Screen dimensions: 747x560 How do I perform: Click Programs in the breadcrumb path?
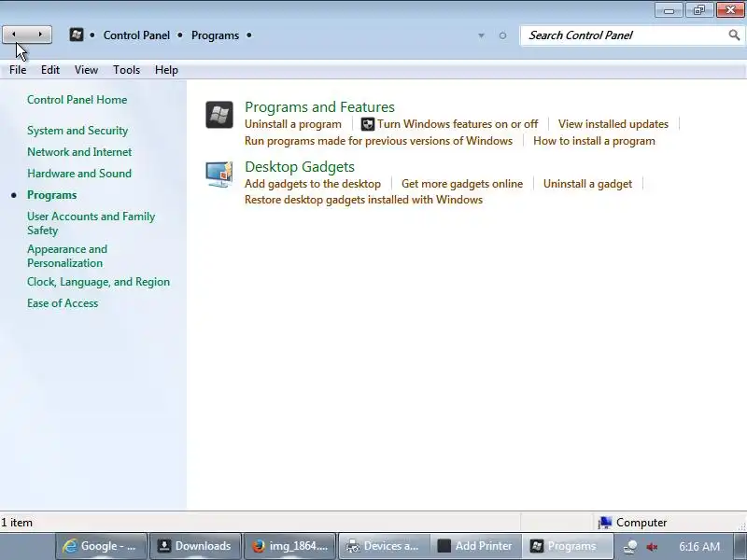[x=216, y=35]
